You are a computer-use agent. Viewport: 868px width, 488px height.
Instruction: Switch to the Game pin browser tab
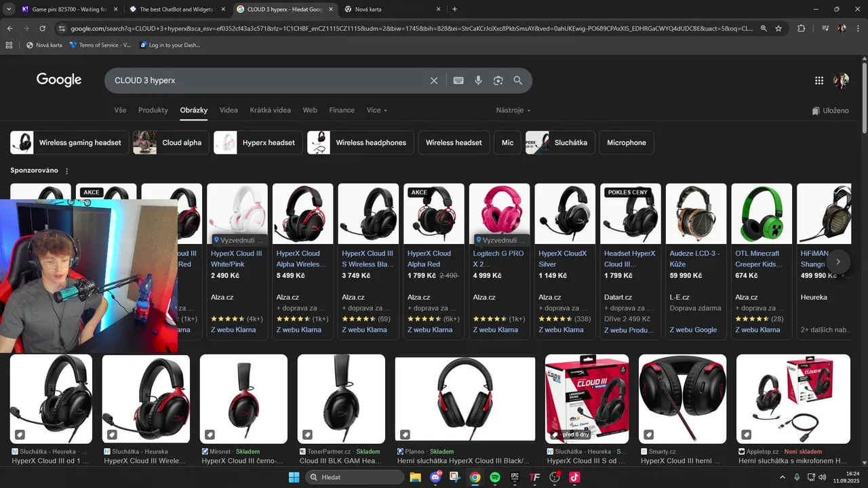click(x=68, y=9)
